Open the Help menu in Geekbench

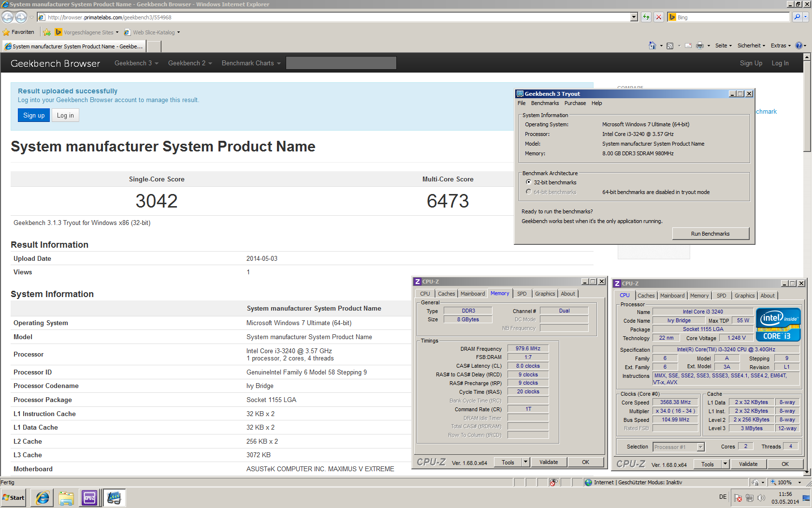[x=597, y=103]
